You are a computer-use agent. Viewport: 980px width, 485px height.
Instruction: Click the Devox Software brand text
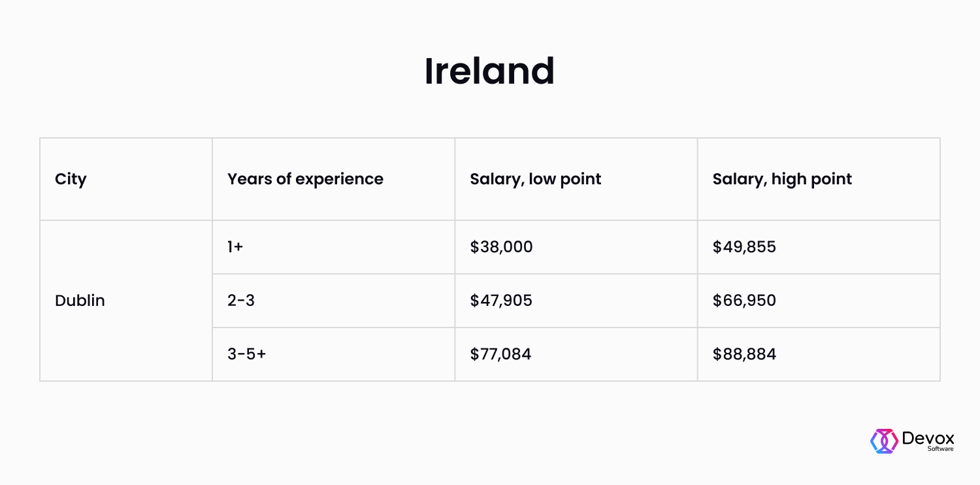point(928,441)
